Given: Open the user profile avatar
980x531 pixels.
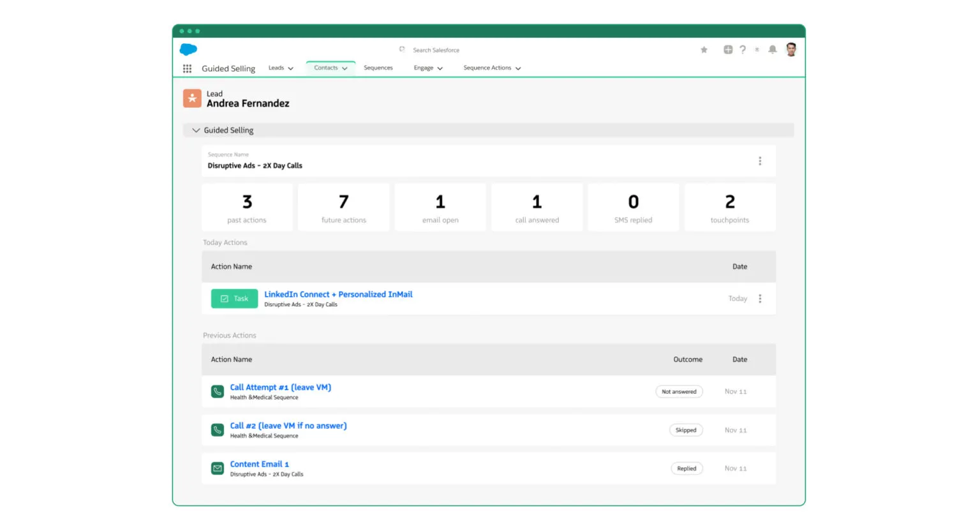Looking at the screenshot, I should click(791, 50).
